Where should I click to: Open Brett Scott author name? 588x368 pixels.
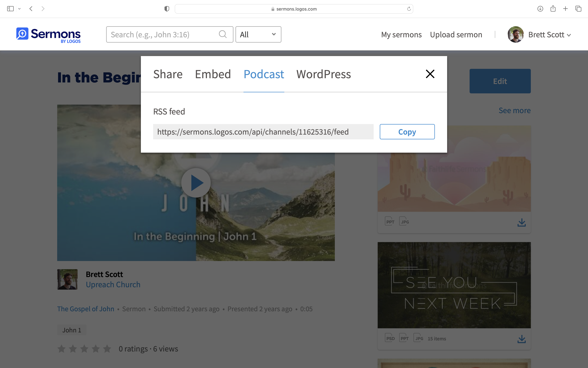click(x=104, y=274)
